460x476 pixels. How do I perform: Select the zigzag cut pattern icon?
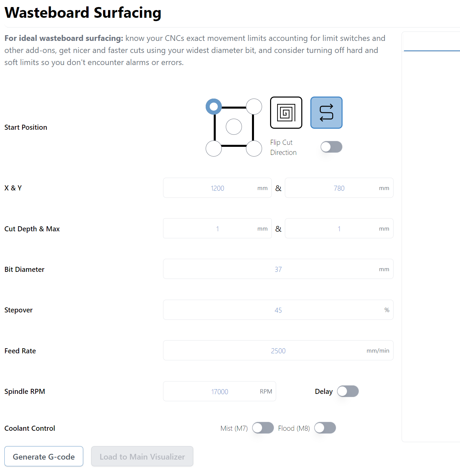pos(326,113)
